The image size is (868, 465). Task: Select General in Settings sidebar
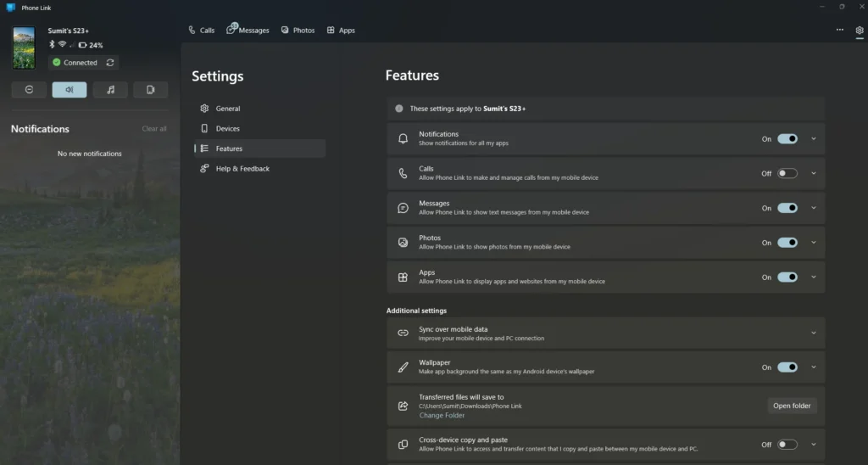point(259,109)
